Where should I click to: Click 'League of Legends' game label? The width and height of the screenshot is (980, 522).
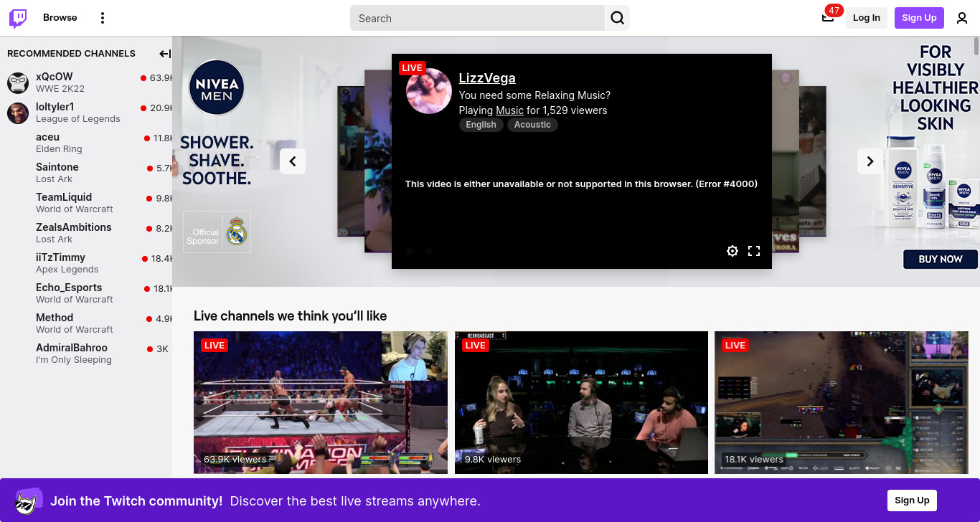[x=78, y=119]
